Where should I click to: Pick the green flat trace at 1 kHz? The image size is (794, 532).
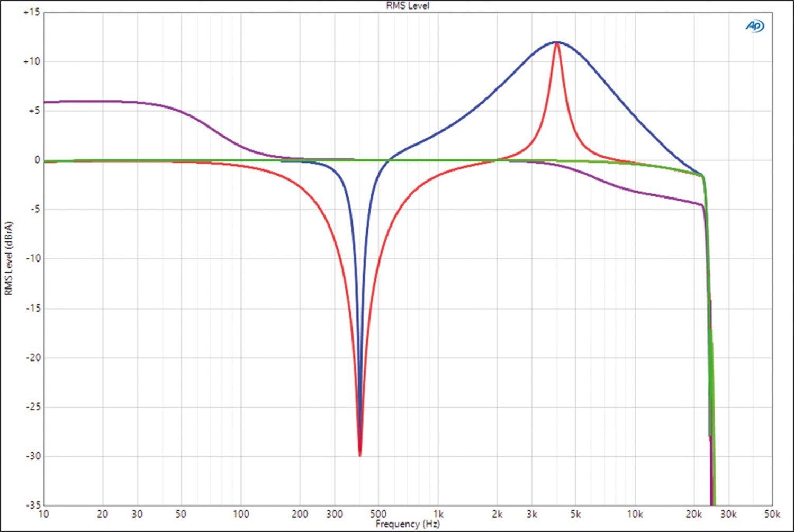(x=438, y=160)
